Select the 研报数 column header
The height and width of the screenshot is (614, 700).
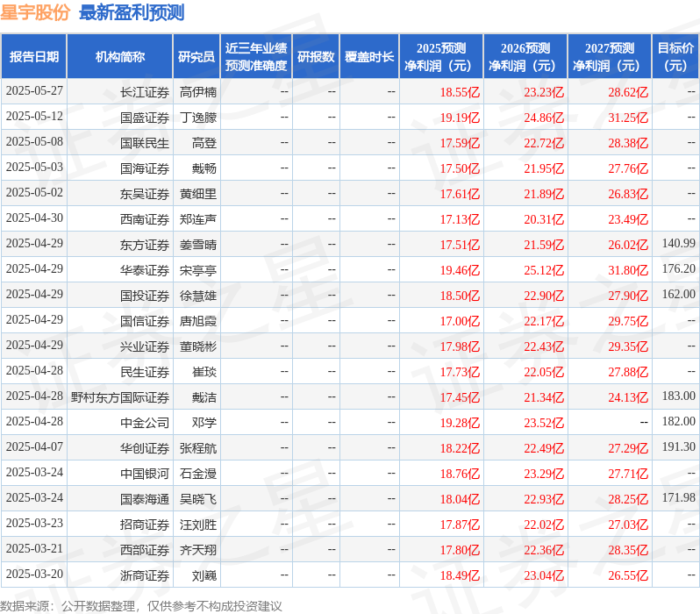point(316,57)
